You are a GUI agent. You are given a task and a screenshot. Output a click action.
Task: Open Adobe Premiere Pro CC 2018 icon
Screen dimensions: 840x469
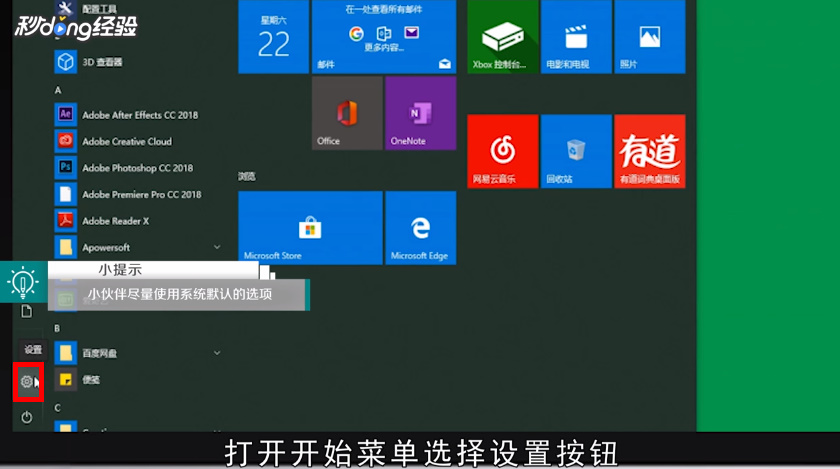click(65, 194)
